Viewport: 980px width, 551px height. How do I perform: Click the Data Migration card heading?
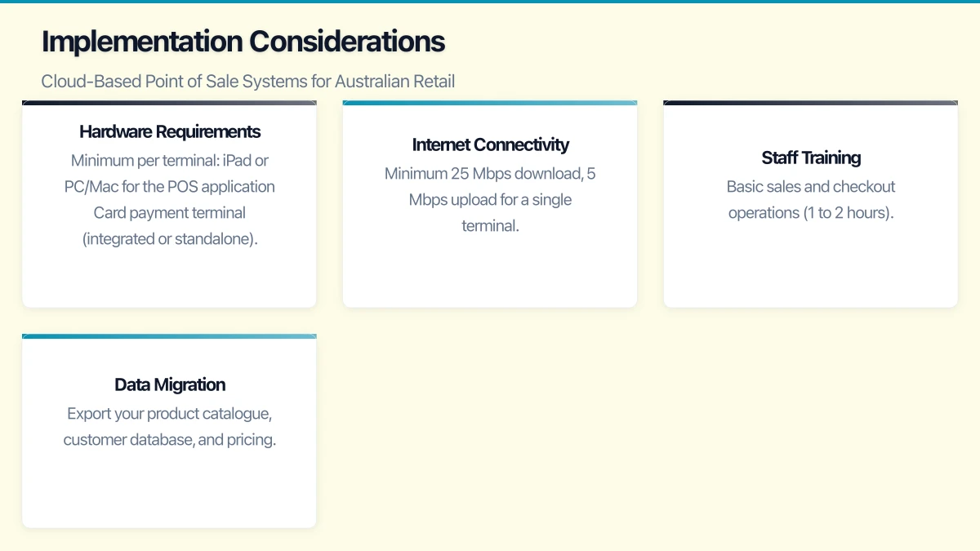click(x=170, y=384)
